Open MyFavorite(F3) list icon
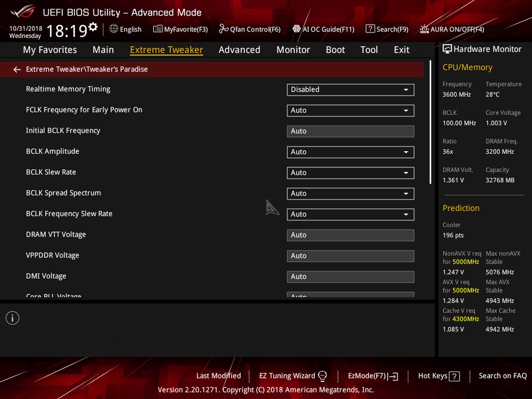The height and width of the screenshot is (399, 532). [x=158, y=29]
